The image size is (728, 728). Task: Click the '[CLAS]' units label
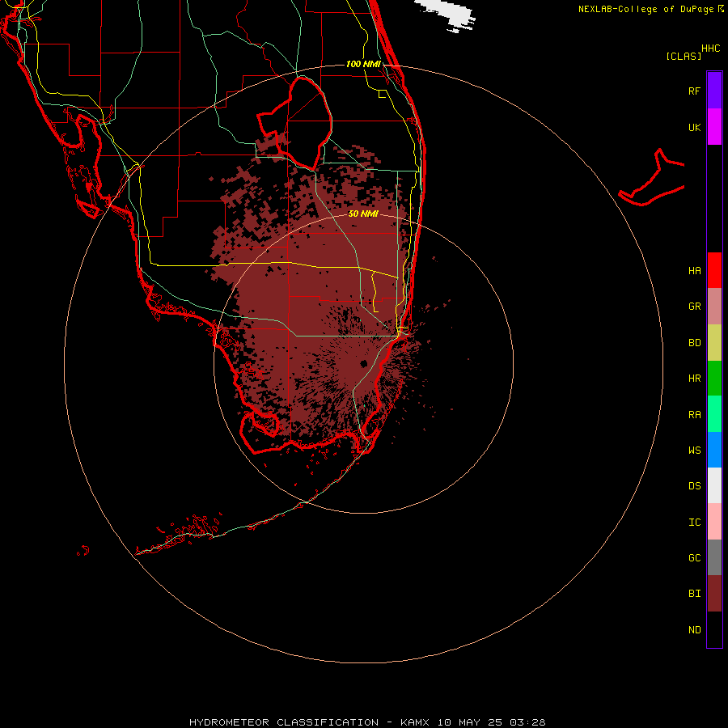[684, 56]
